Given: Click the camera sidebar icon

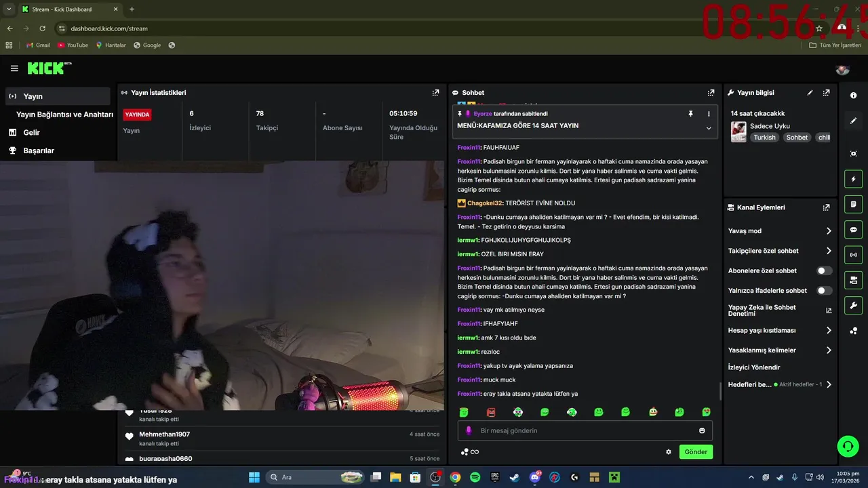Looking at the screenshot, I should (853, 280).
